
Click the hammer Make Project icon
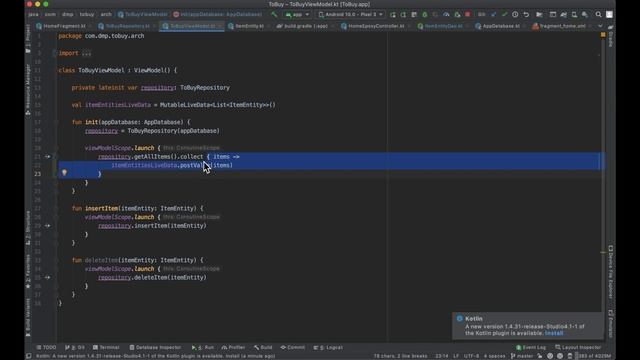pos(274,14)
